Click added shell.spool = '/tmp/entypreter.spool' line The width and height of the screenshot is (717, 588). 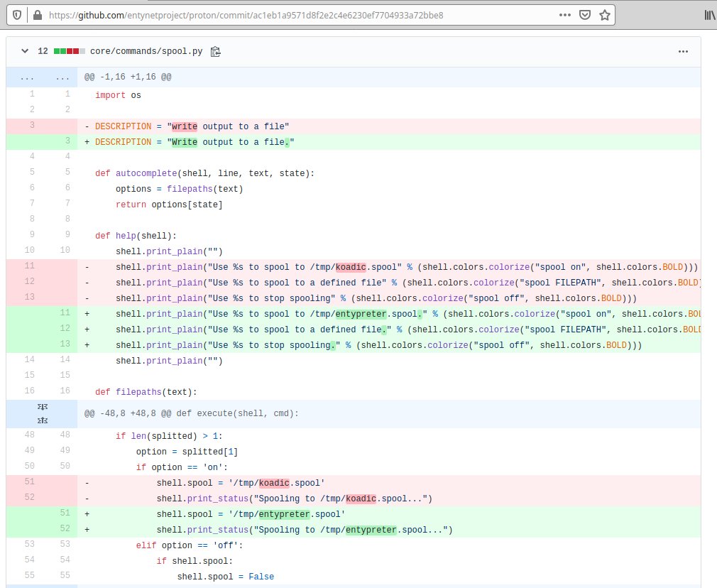tap(354, 514)
